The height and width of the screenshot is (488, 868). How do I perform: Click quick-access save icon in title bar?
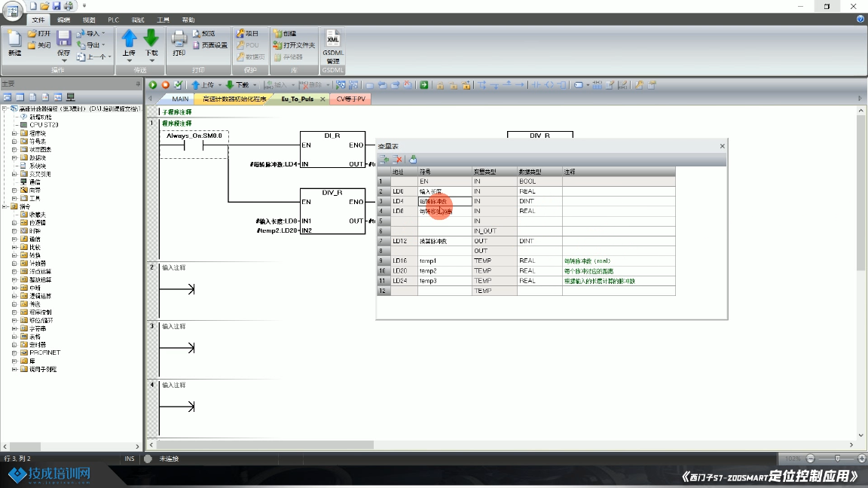(56, 5)
